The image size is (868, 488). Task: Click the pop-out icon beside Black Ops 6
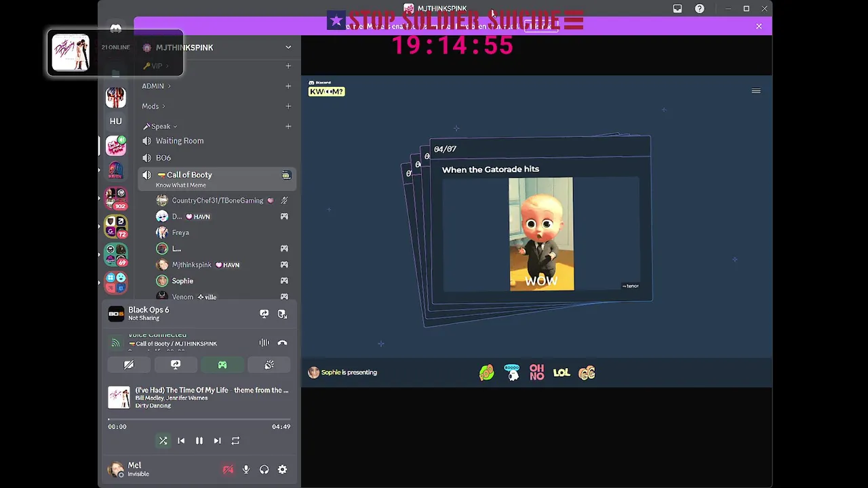coord(282,314)
